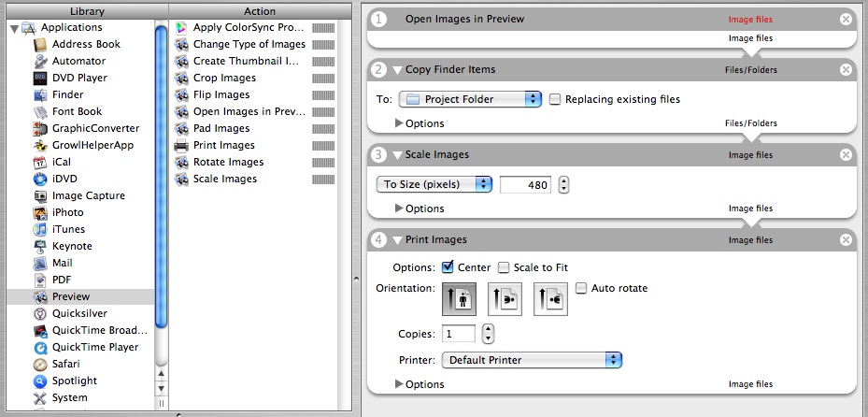Click the pixel size field showing 480

[525, 185]
